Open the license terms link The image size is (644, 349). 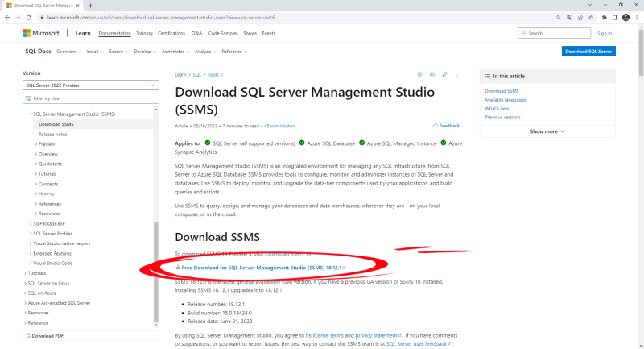click(328, 335)
